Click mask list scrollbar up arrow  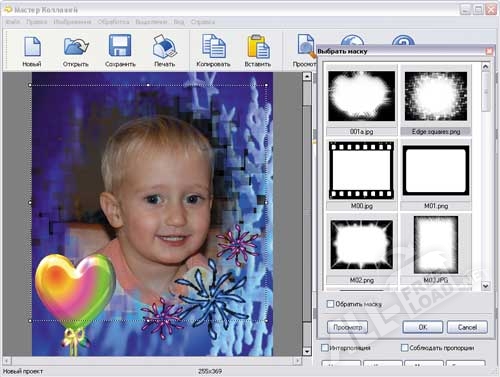pos(486,67)
